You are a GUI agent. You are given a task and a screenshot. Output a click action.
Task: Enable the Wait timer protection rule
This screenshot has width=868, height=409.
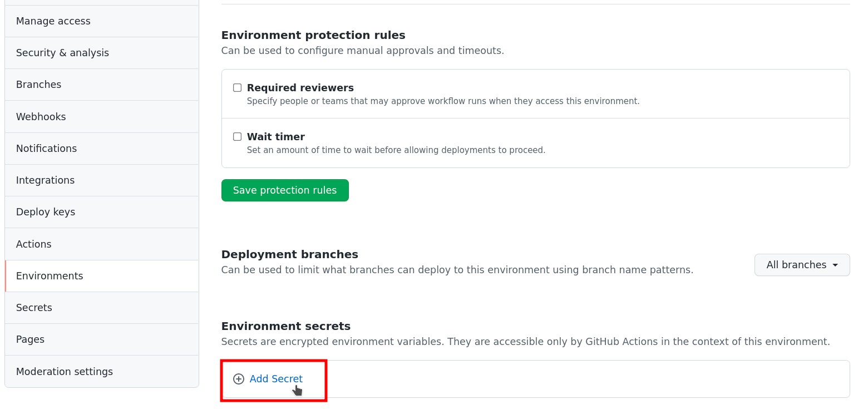click(x=237, y=136)
